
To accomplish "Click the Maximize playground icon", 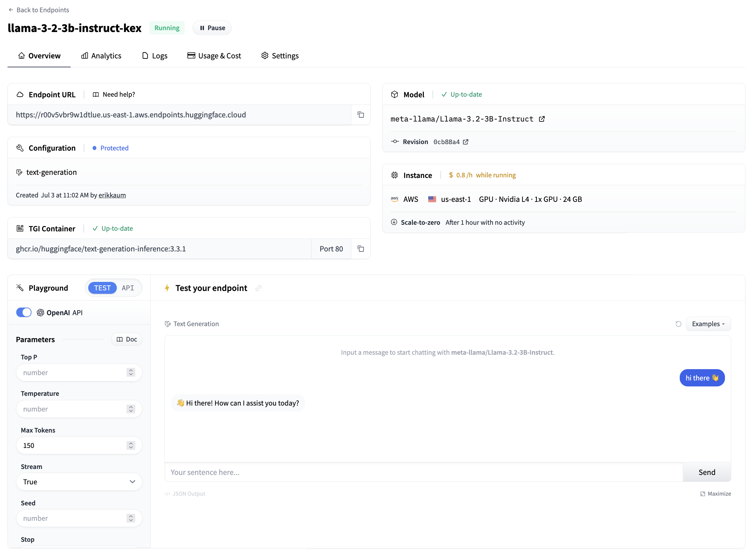I will 703,494.
